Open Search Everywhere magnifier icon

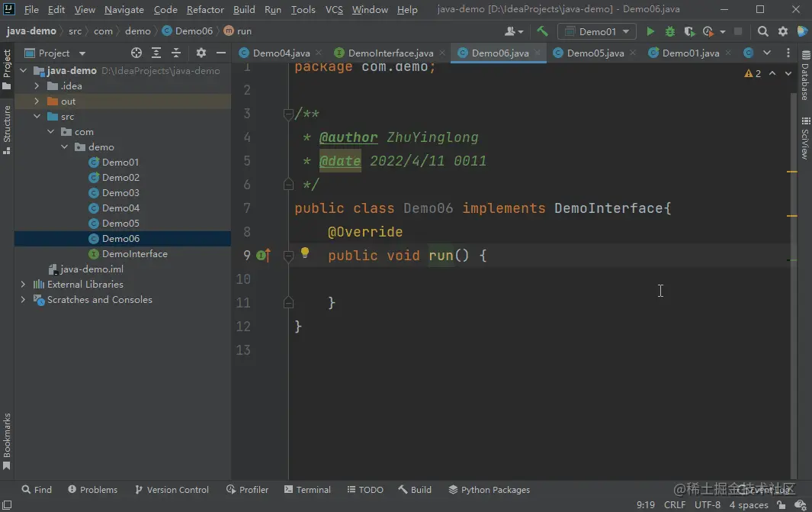tap(763, 31)
